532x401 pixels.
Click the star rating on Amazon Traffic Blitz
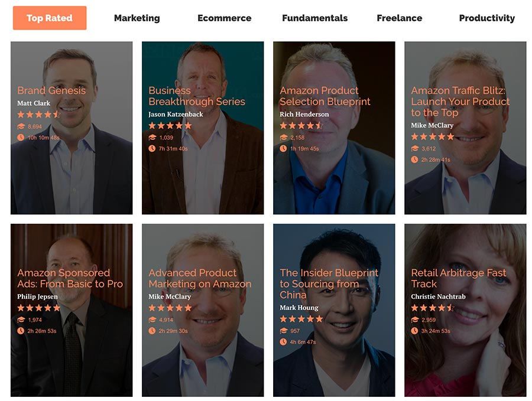click(432, 136)
